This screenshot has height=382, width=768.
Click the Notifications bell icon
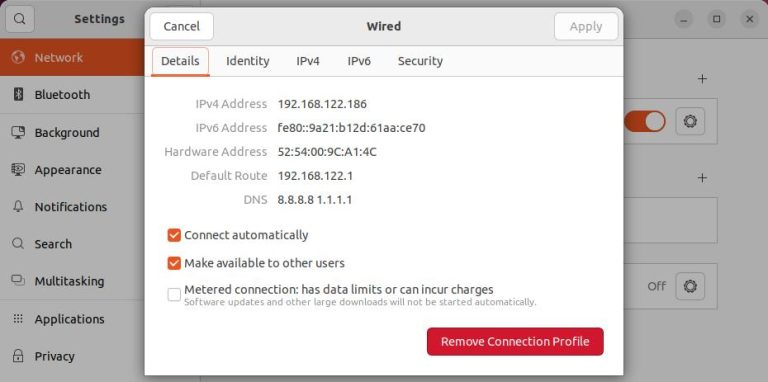(x=19, y=207)
